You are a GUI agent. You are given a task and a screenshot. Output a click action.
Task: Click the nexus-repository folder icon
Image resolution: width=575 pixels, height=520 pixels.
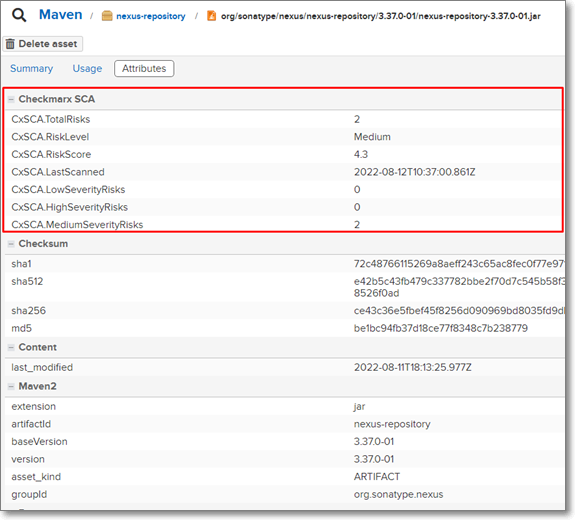[107, 16]
